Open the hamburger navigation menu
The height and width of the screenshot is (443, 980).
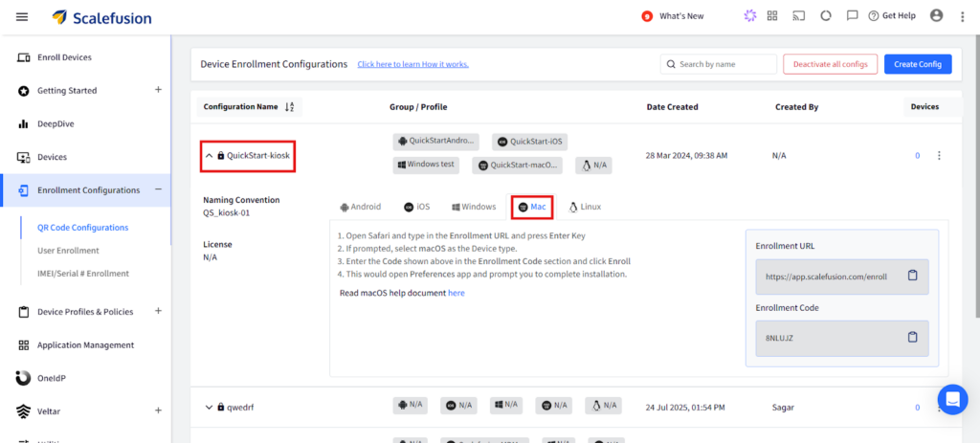(22, 17)
